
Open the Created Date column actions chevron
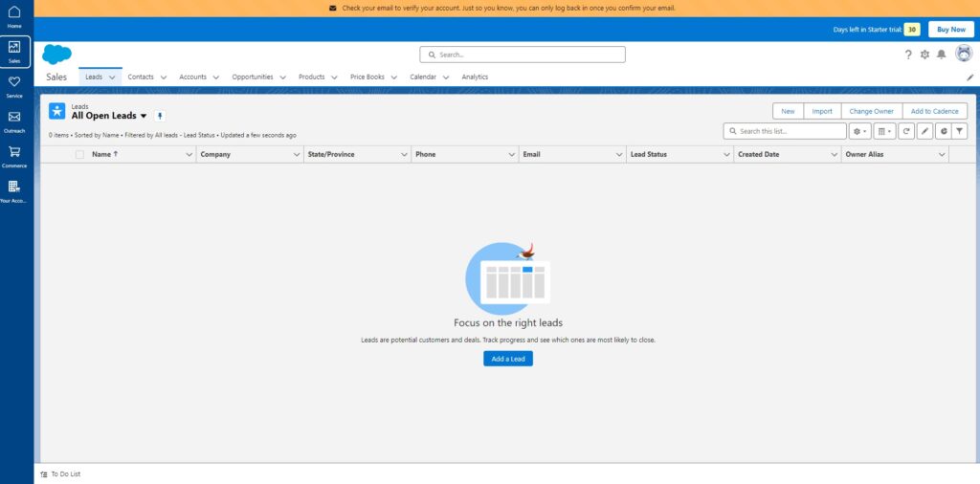pos(834,154)
